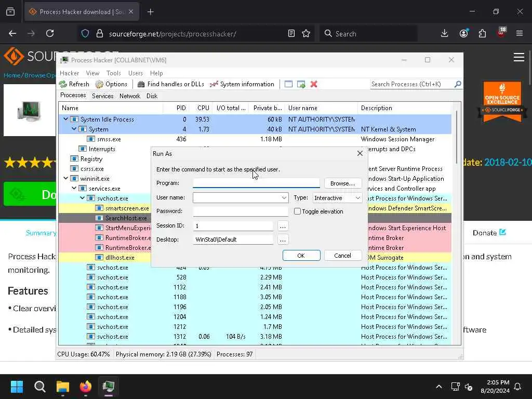Click Session ID ellipsis button

[283, 225]
